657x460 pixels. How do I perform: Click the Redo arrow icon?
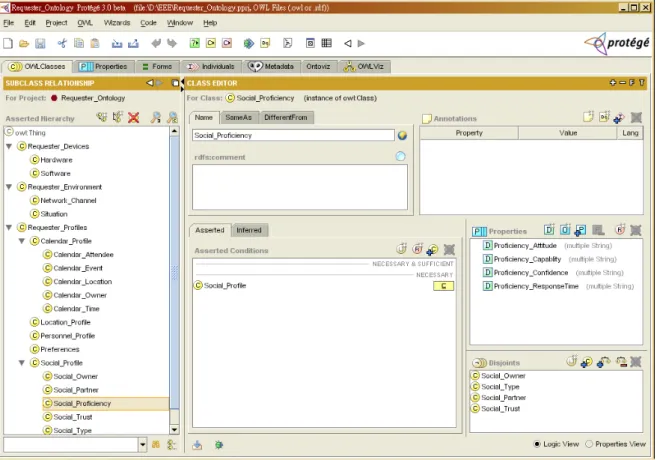click(x=172, y=43)
